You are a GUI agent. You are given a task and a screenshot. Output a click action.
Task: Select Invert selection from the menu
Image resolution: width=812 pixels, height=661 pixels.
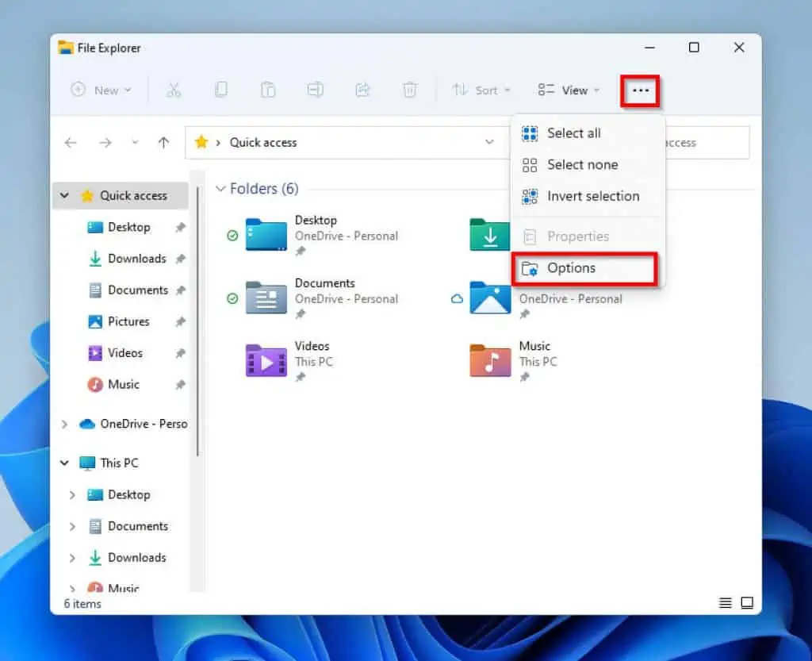[x=593, y=196]
